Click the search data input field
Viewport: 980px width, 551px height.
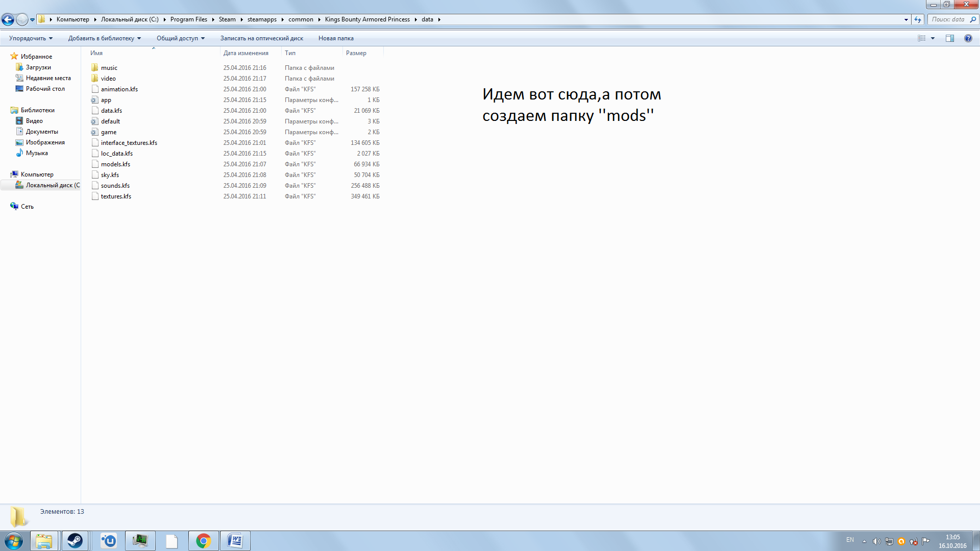click(948, 19)
